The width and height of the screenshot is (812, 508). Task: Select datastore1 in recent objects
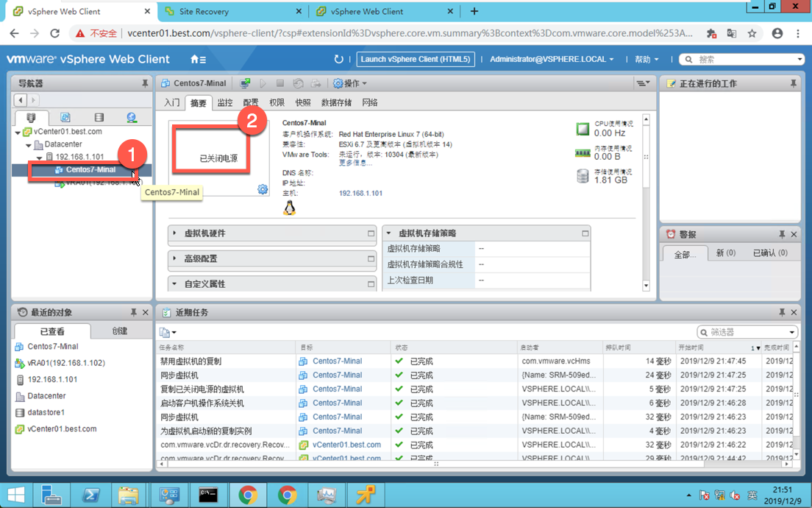46,412
